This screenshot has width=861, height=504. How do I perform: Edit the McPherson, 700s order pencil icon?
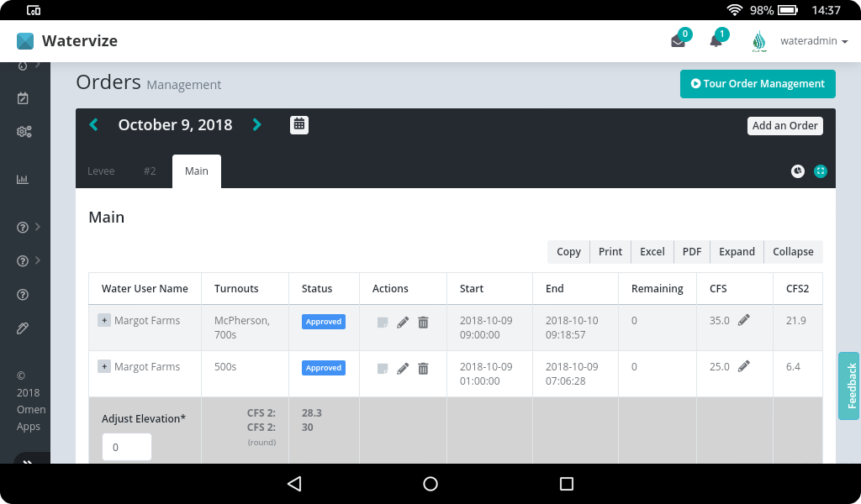pos(403,323)
